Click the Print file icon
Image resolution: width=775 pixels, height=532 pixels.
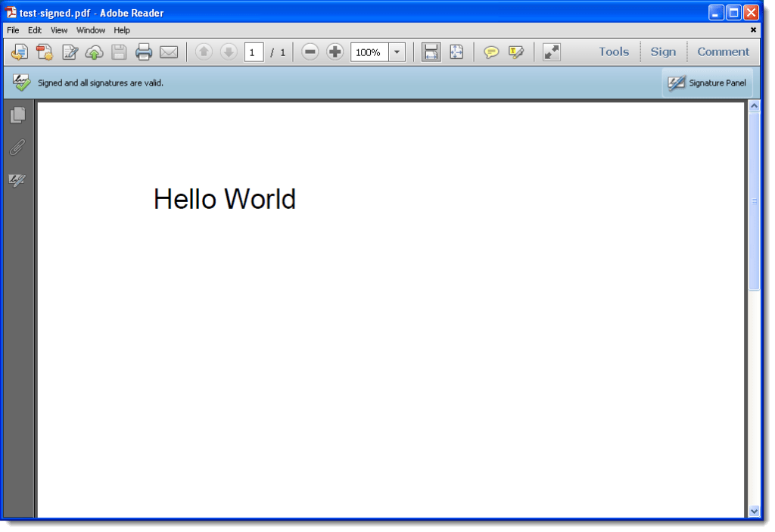[x=144, y=52]
